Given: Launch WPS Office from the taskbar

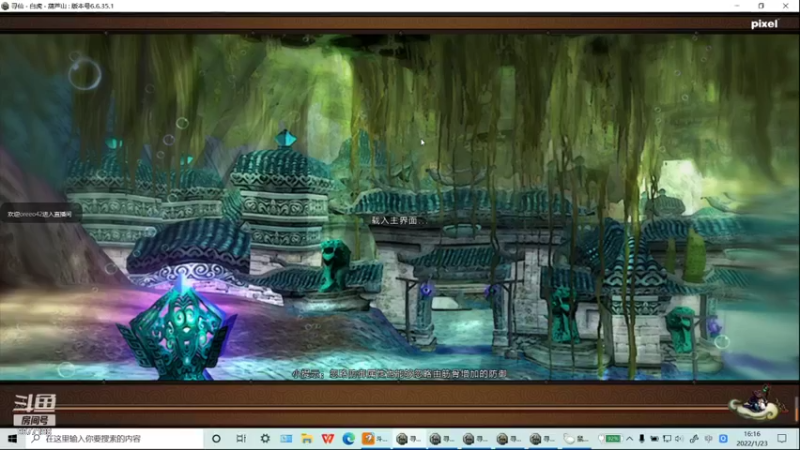Looking at the screenshot, I should pos(328,439).
